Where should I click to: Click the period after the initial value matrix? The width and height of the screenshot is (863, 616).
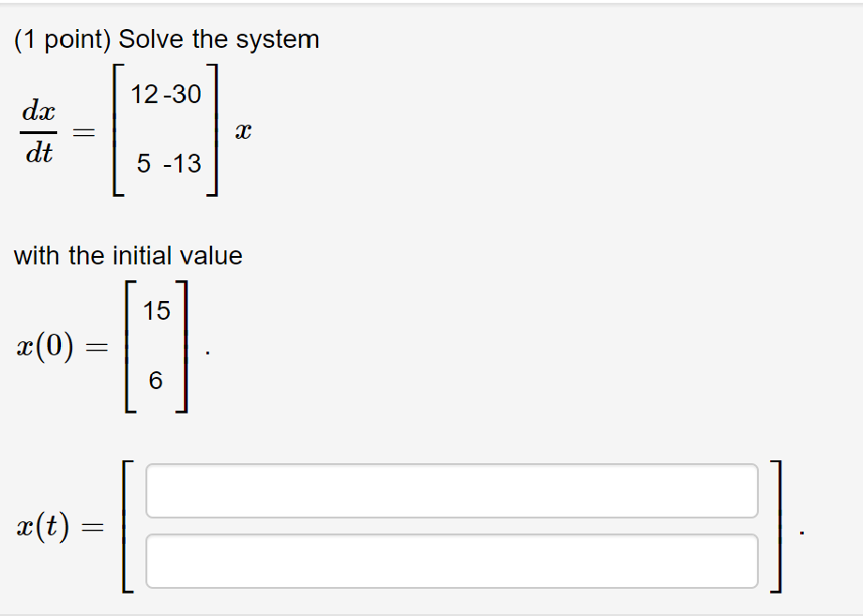pyautogui.click(x=206, y=352)
